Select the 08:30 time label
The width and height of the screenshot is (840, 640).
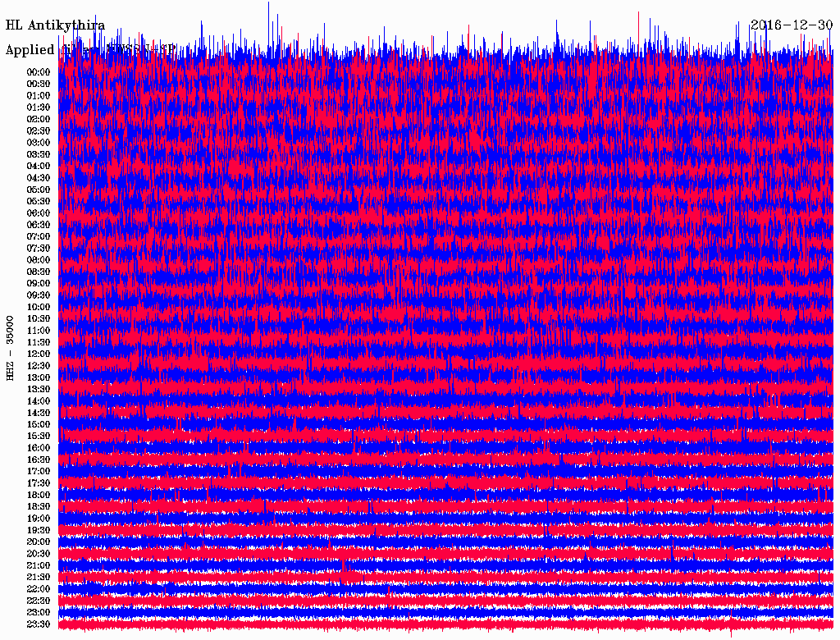[38, 272]
